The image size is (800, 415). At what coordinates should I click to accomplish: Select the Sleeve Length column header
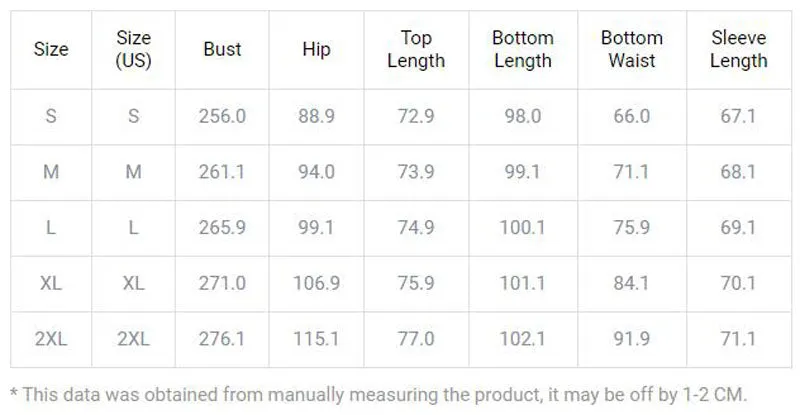pos(739,50)
